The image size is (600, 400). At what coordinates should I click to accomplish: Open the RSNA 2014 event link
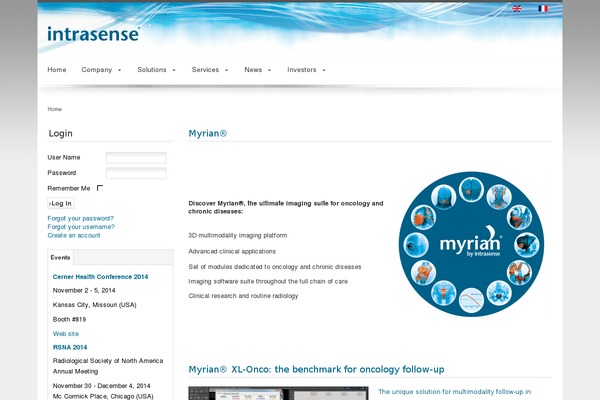(x=70, y=347)
